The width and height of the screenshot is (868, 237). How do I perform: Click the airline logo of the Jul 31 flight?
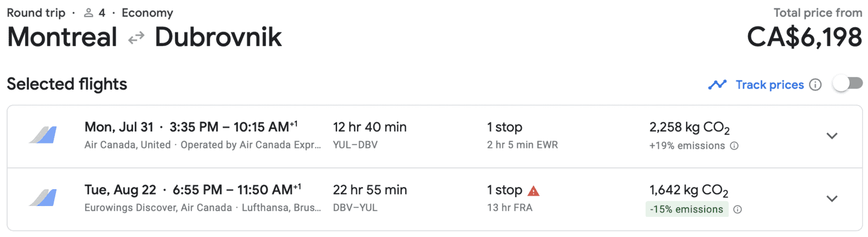pyautogui.click(x=43, y=135)
